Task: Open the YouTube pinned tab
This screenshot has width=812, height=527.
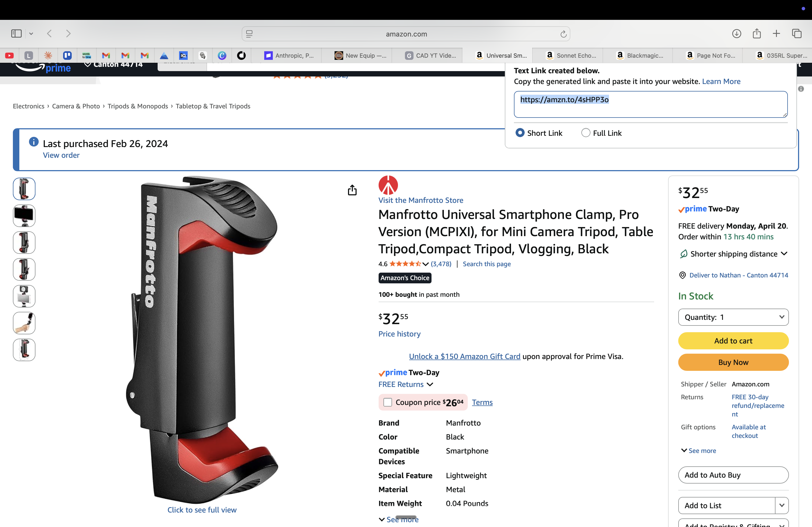Action: [x=9, y=55]
